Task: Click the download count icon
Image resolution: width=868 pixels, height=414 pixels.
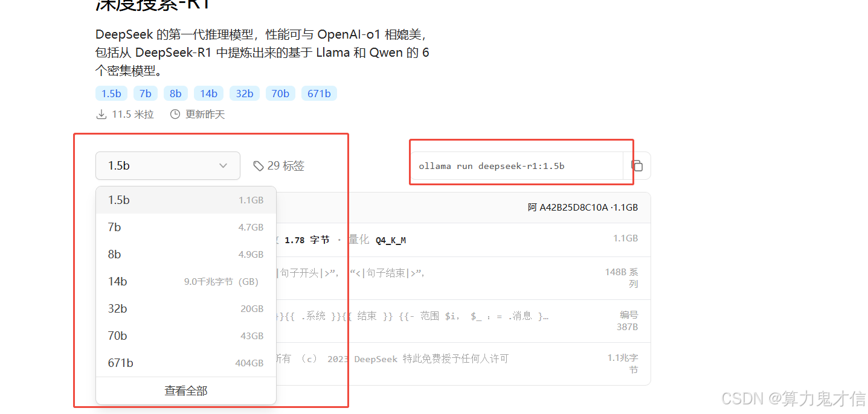Action: coord(101,114)
